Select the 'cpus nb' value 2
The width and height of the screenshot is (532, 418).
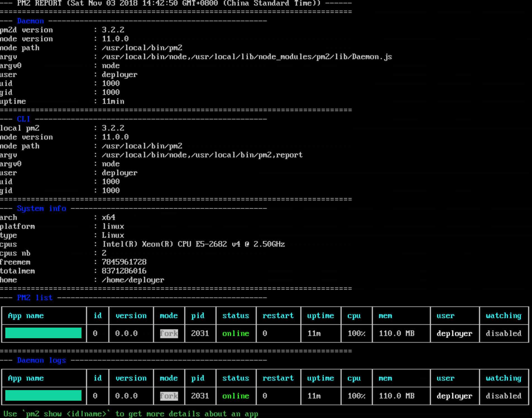pyautogui.click(x=104, y=253)
